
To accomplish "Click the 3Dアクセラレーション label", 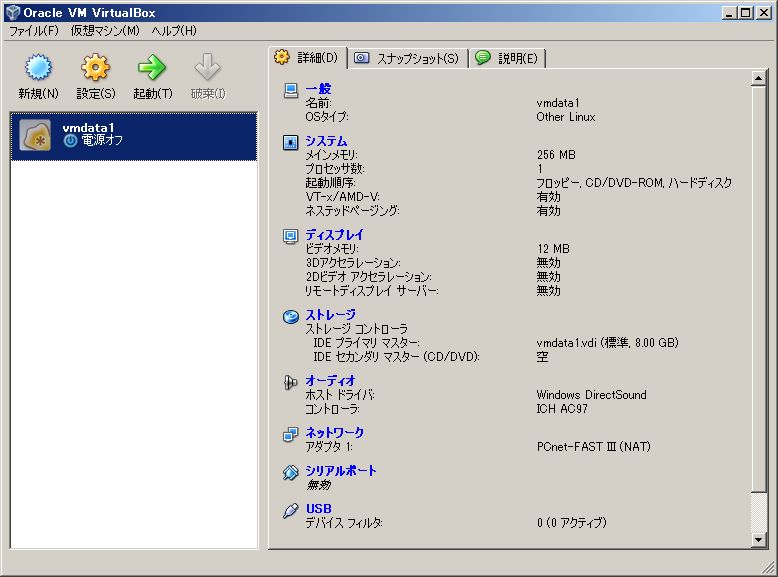I will (353, 262).
